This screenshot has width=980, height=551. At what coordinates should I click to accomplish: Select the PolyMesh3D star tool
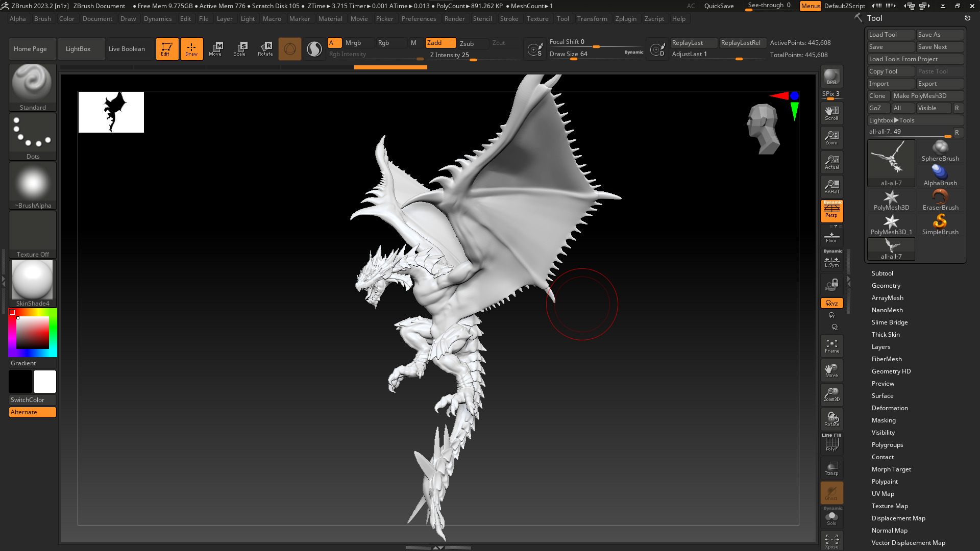(x=891, y=200)
